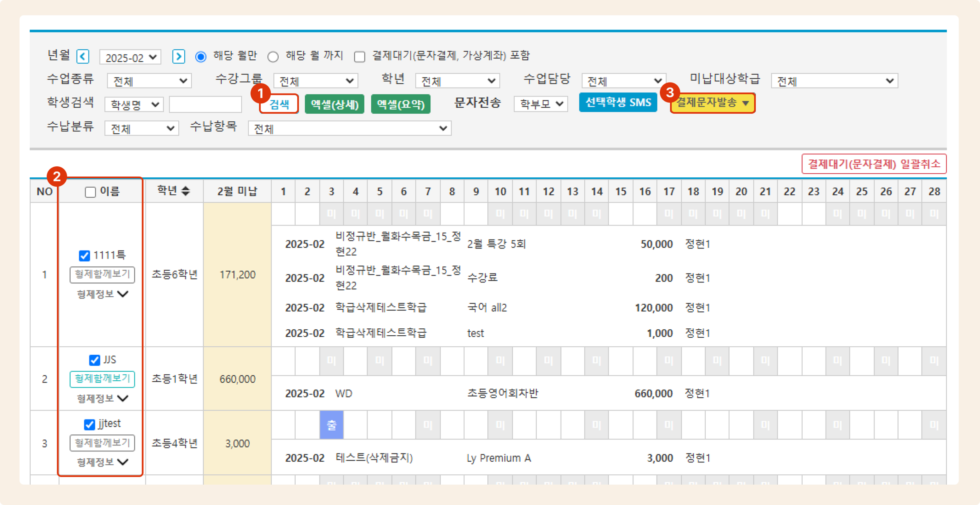Screen dimensions: 980x505
Task: Enable 결제대기 포함 checkbox
Action: 359,57
